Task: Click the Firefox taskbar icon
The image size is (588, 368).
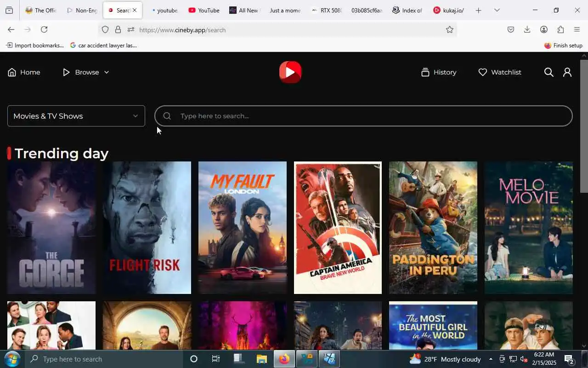Action: click(284, 359)
